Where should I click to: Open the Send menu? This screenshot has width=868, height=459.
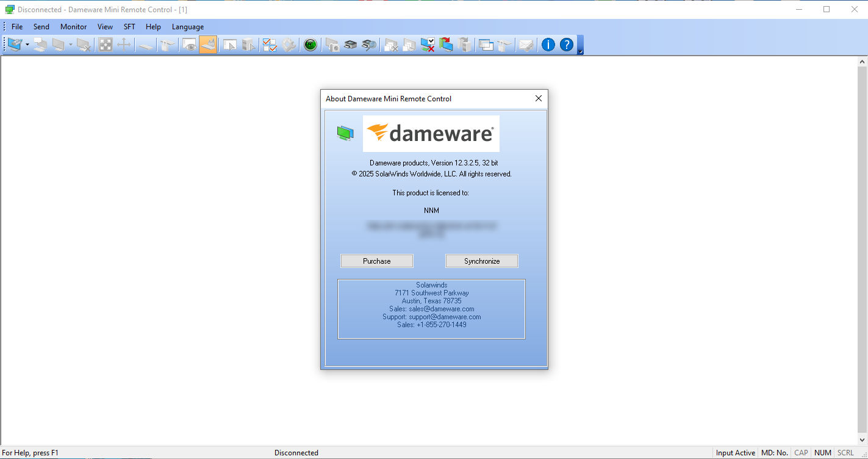(x=41, y=27)
